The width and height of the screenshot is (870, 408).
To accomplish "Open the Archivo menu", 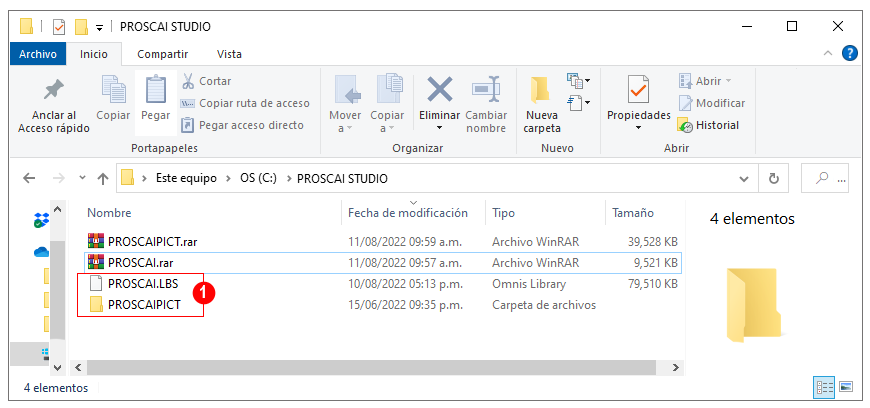I will 38,54.
